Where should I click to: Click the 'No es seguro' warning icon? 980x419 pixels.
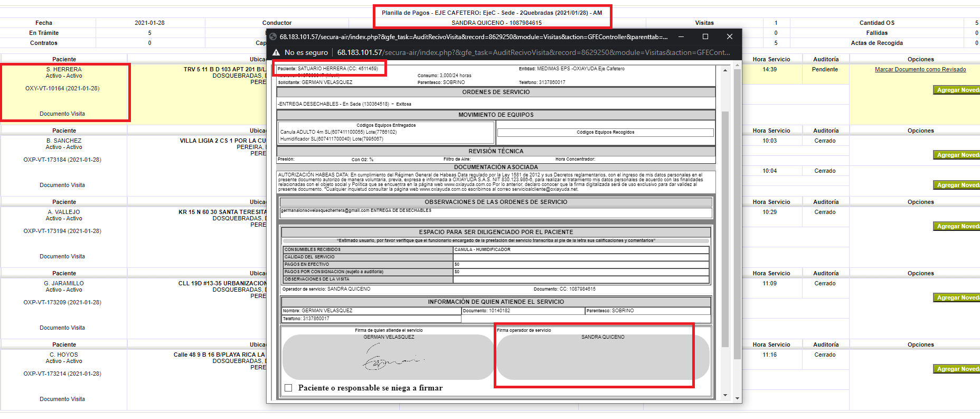(276, 52)
